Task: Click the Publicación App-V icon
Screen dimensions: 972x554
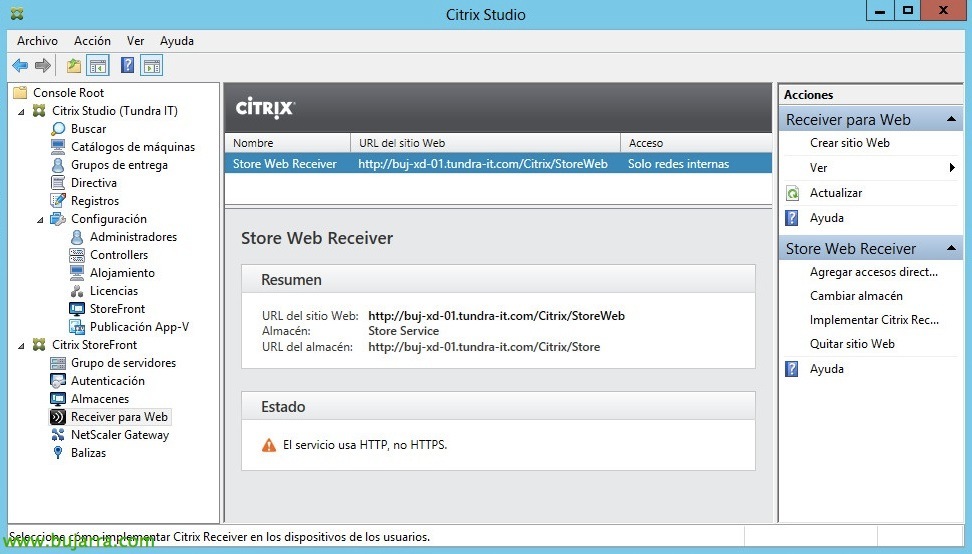Action: tap(77, 327)
